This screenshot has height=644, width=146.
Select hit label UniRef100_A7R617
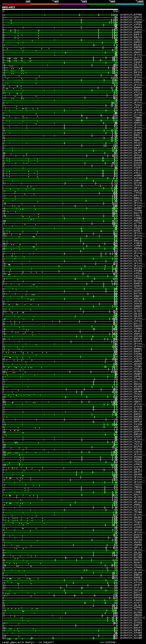coord(131,216)
